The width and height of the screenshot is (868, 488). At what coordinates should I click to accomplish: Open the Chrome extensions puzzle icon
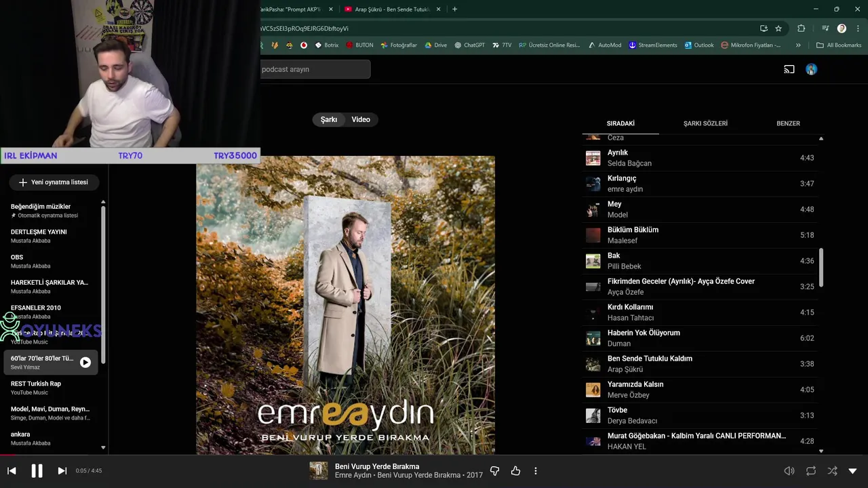coord(802,28)
